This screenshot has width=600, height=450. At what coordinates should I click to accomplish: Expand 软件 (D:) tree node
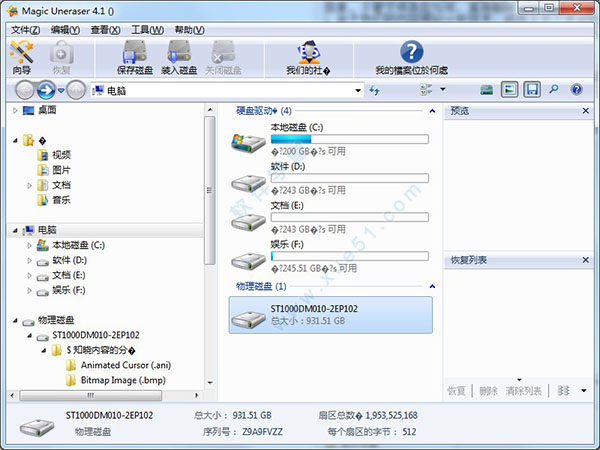(29, 261)
